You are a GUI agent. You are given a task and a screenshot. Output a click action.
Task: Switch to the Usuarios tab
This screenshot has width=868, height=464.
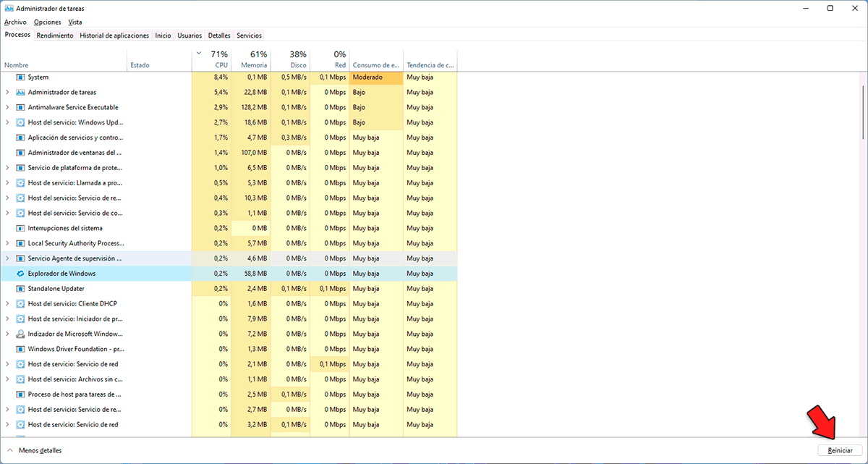tap(190, 35)
